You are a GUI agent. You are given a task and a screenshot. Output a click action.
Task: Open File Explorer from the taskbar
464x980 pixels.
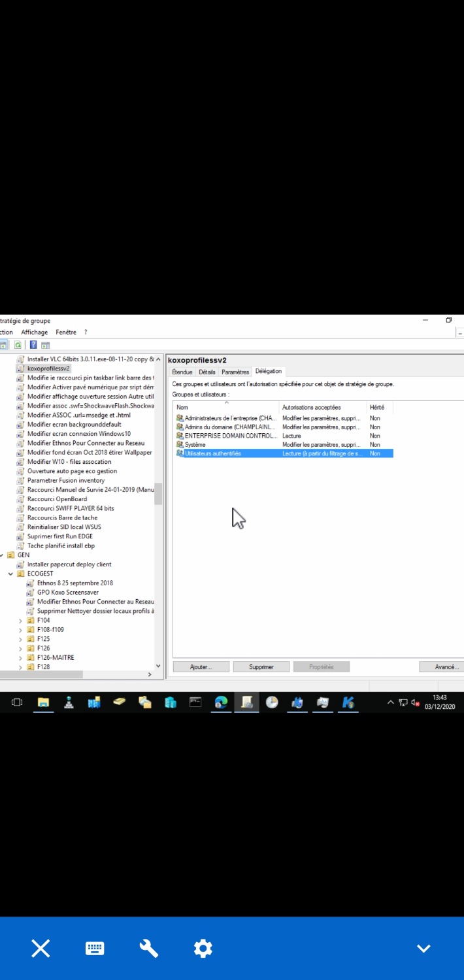44,702
